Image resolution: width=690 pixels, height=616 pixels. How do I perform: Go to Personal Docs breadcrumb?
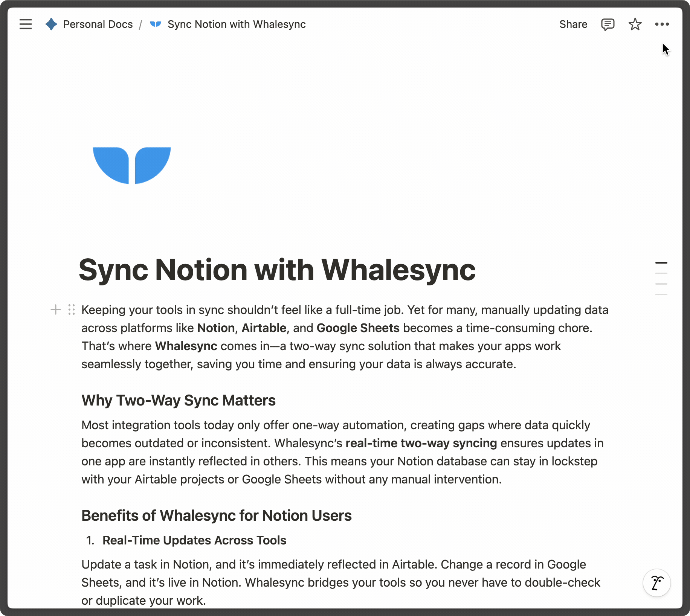coord(98,24)
